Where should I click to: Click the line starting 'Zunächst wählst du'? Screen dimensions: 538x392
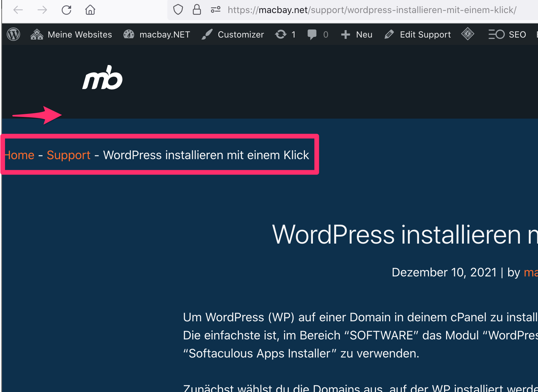tap(361, 388)
